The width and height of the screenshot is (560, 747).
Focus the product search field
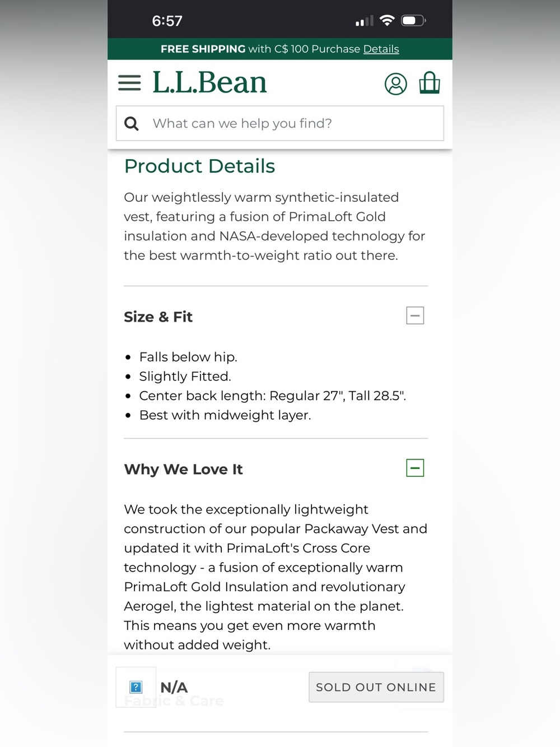pyautogui.click(x=280, y=123)
